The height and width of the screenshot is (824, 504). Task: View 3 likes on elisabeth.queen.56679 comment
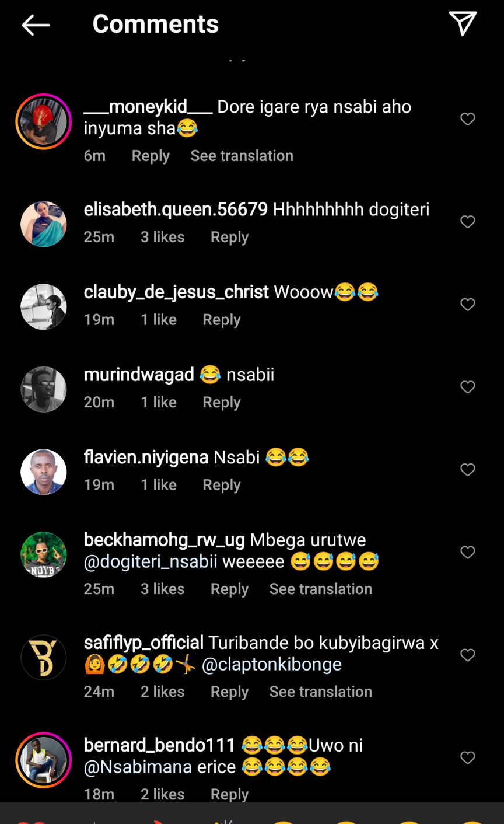click(162, 237)
